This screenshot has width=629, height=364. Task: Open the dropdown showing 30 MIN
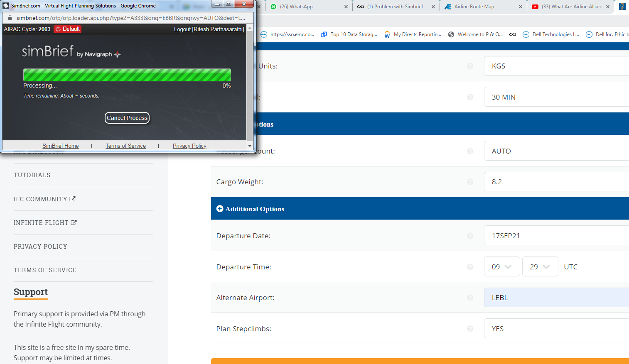click(x=556, y=97)
